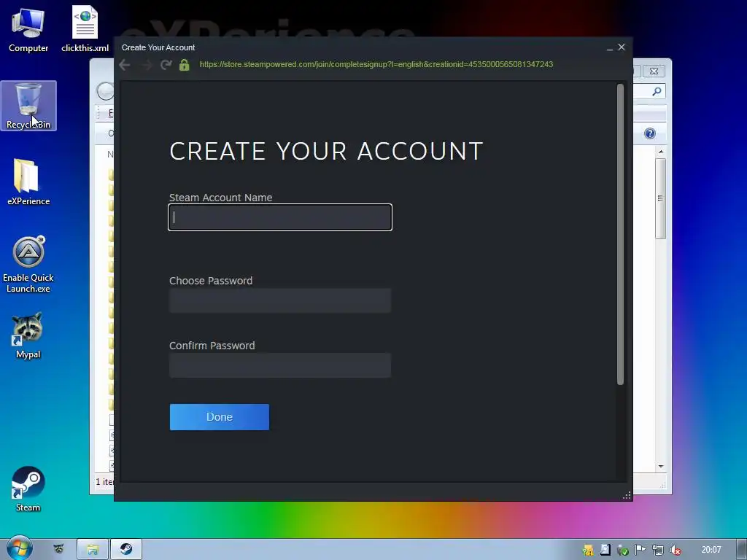The width and height of the screenshot is (747, 560).
Task: Click the Mypal raccoon taskbar icon
Action: (x=58, y=549)
